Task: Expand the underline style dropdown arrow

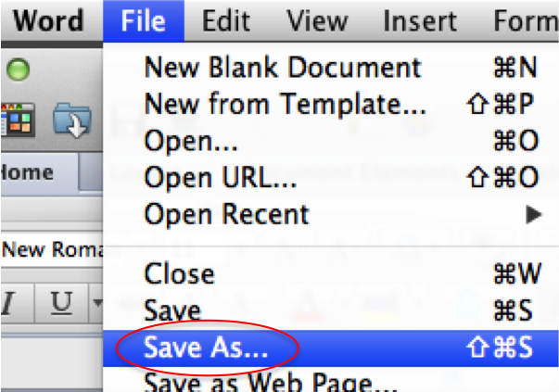Action: [96, 303]
